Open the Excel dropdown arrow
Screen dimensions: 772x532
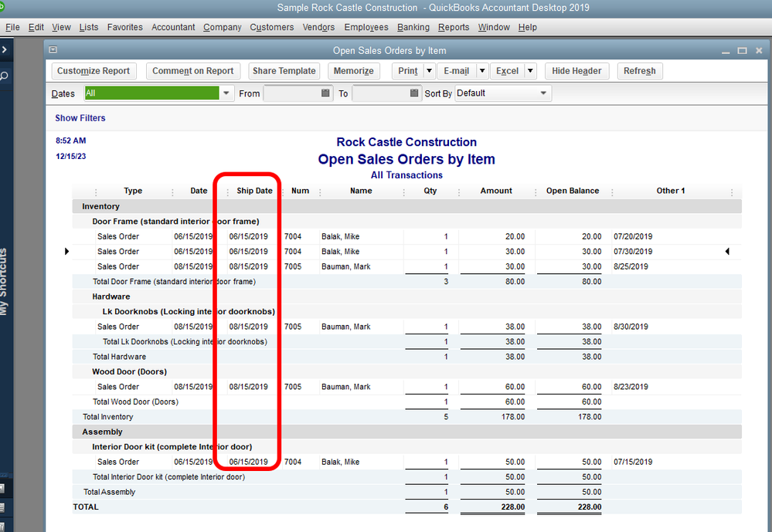(x=530, y=71)
